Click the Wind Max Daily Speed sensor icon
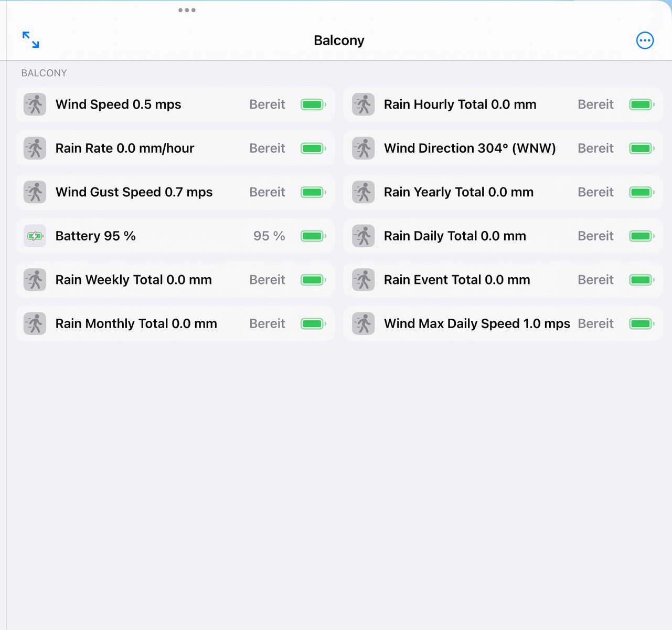The image size is (672, 630). [364, 324]
